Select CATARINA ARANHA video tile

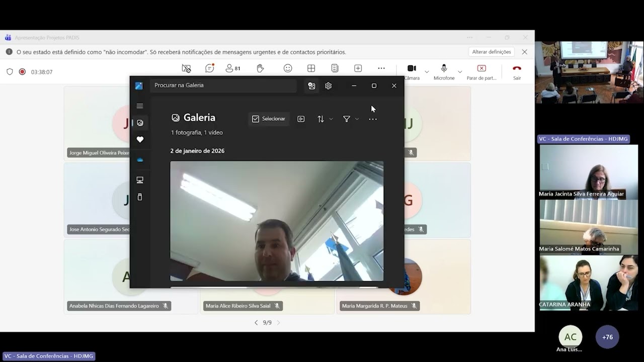pyautogui.click(x=589, y=283)
